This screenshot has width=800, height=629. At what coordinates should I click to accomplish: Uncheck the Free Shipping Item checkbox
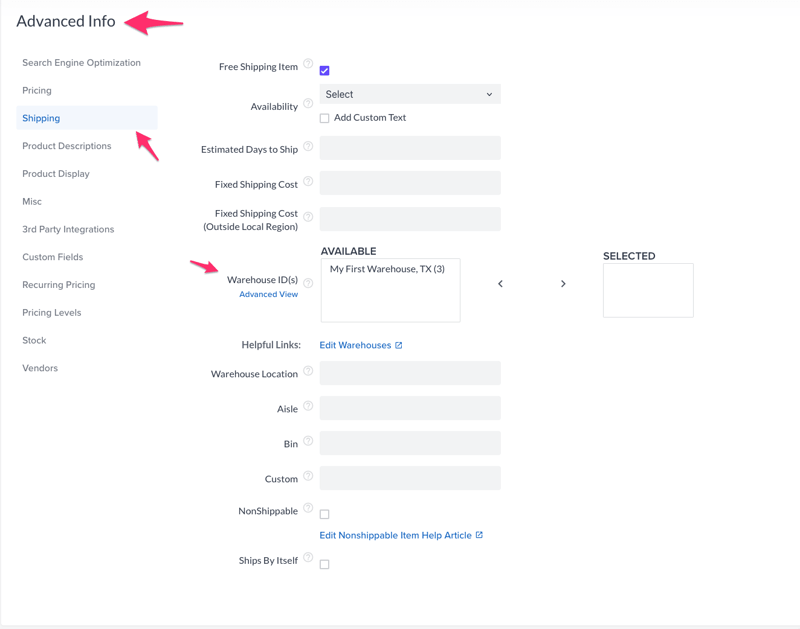coord(324,71)
